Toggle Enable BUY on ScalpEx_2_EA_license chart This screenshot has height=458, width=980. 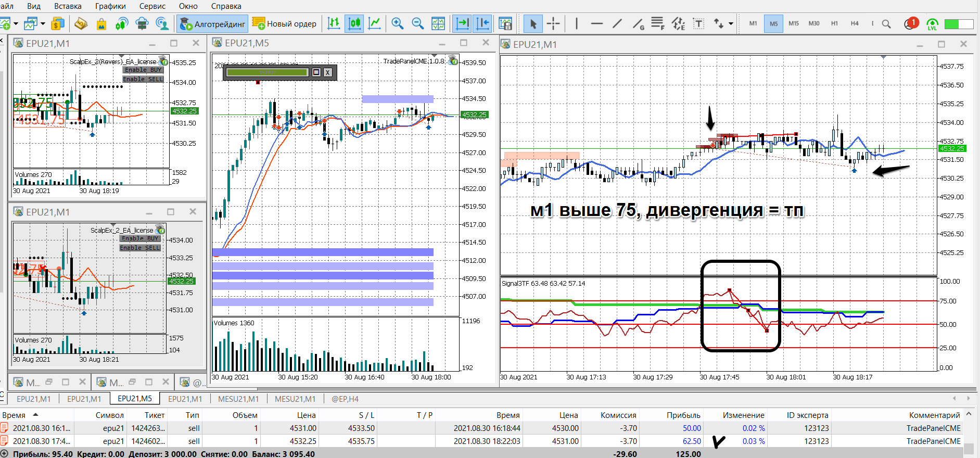coord(140,238)
